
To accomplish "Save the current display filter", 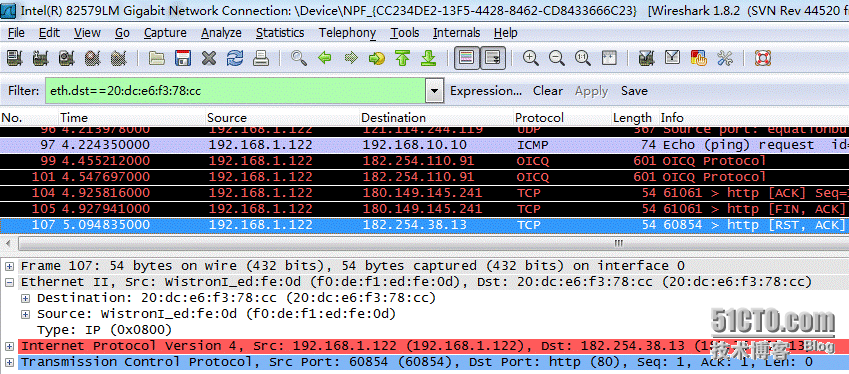I will tap(634, 91).
